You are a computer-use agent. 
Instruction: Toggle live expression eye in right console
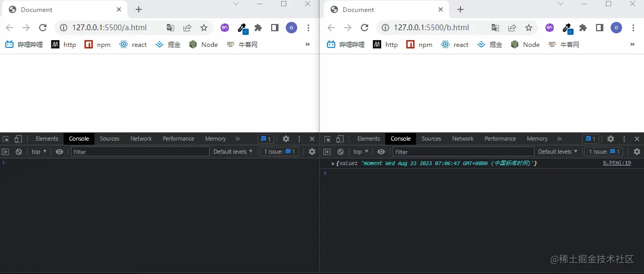381,152
